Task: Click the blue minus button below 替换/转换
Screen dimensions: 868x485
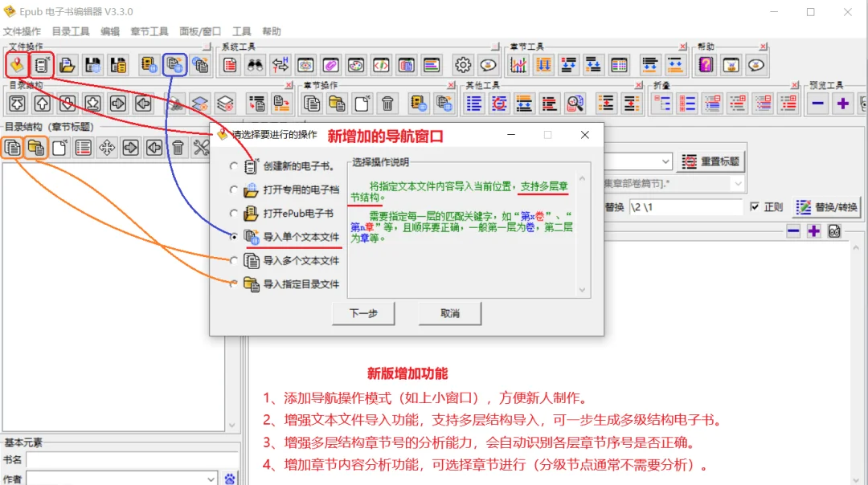Action: (793, 231)
